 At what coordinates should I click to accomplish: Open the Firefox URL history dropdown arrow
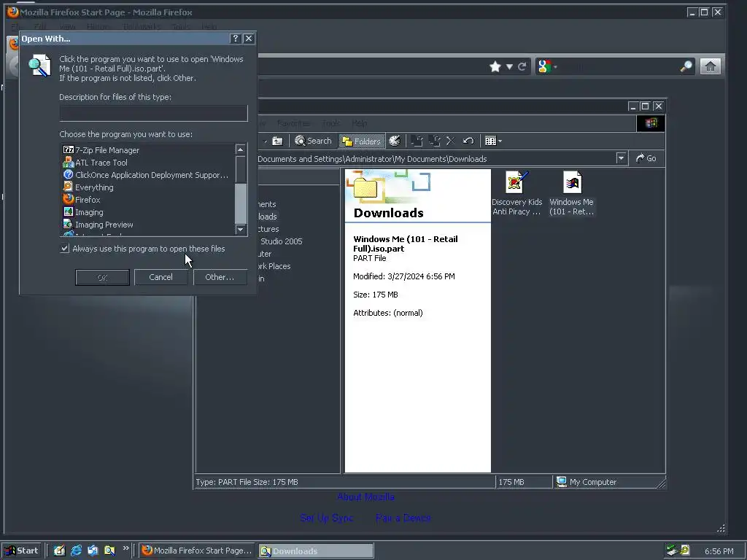[x=509, y=66]
